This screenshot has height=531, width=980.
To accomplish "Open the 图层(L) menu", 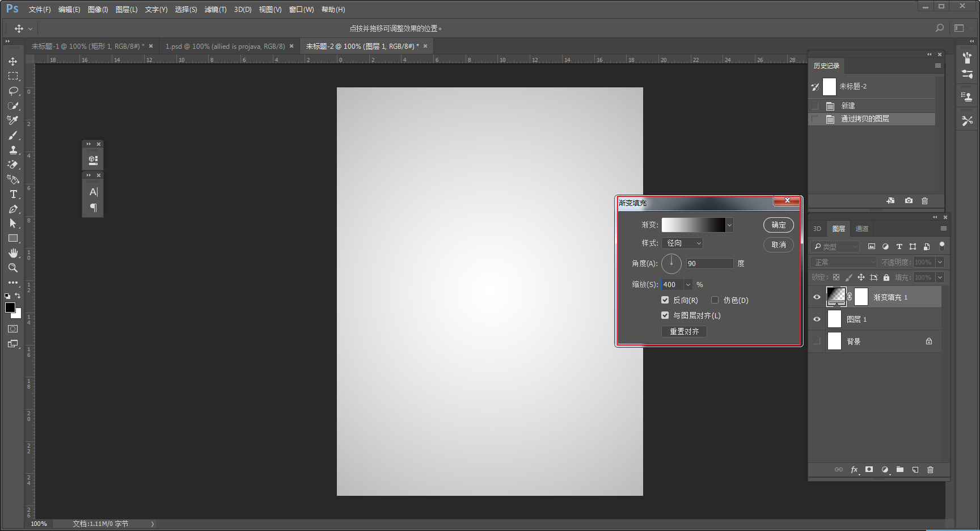I will coord(126,10).
